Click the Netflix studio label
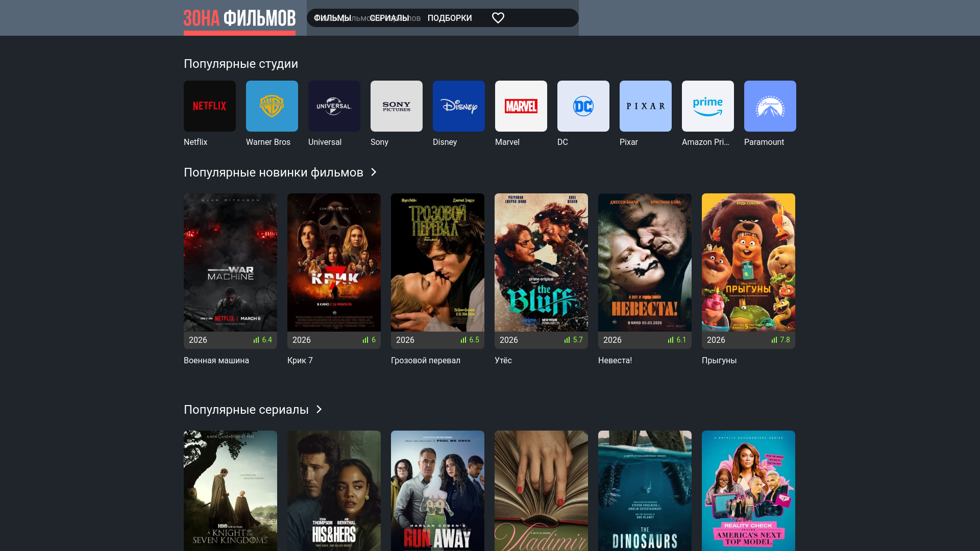Viewport: 980px width, 551px height. tap(195, 142)
